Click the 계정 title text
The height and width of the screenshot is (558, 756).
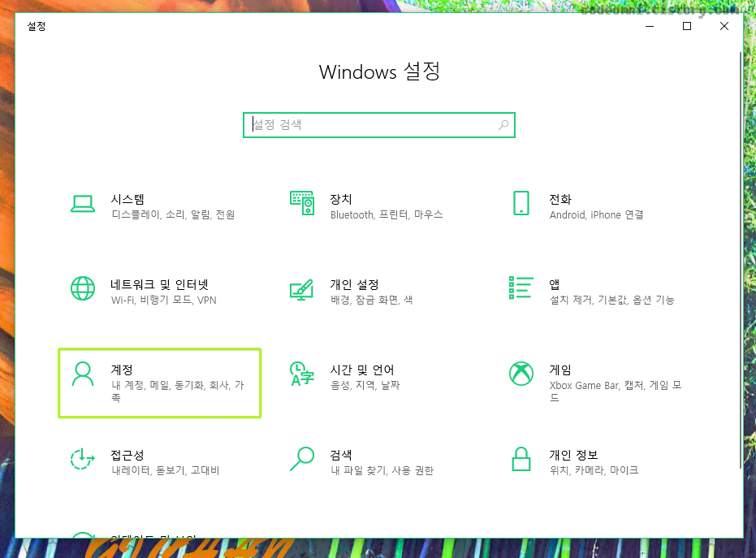point(122,370)
